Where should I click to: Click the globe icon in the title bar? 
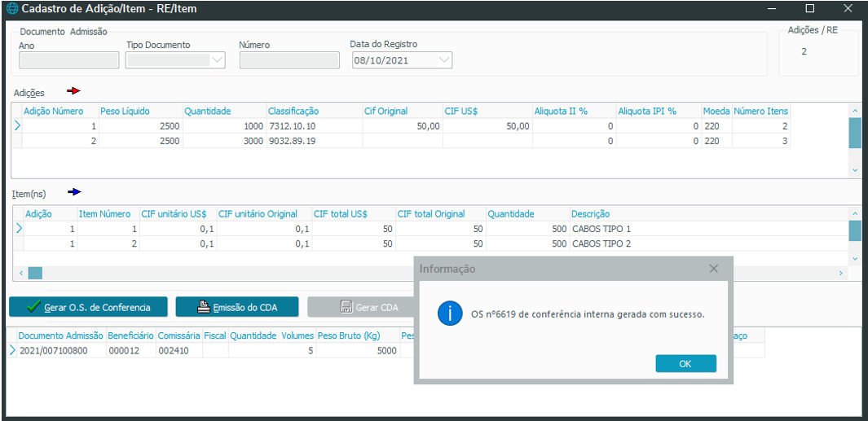(x=11, y=9)
